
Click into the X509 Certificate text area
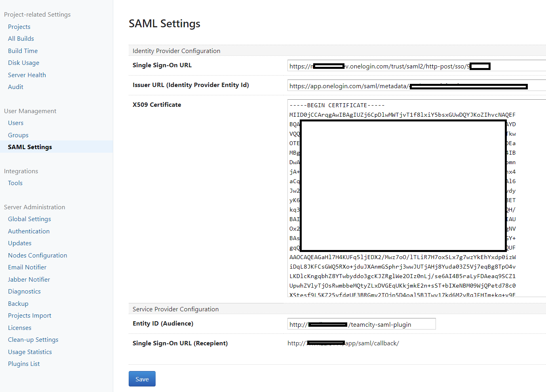click(x=417, y=198)
